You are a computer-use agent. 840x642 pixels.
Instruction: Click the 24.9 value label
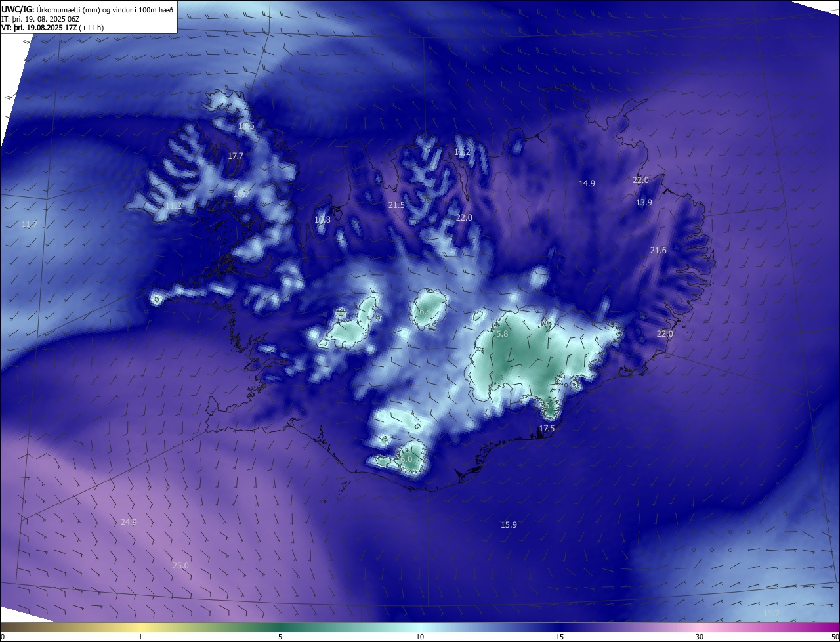point(129,523)
